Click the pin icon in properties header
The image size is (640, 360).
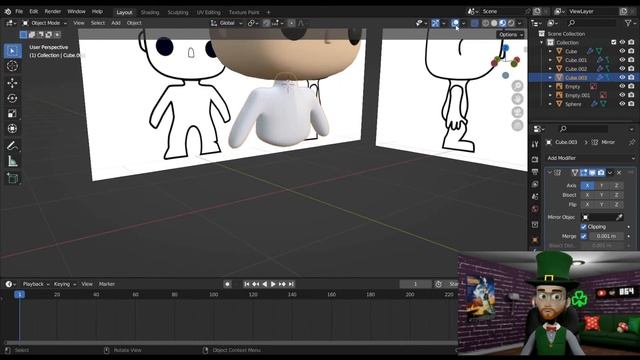click(x=632, y=142)
